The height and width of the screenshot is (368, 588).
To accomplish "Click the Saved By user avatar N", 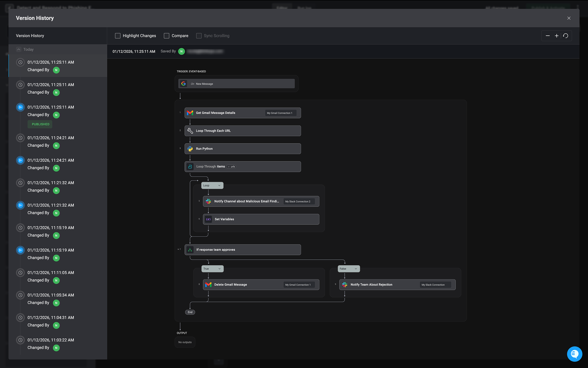I will [x=182, y=51].
